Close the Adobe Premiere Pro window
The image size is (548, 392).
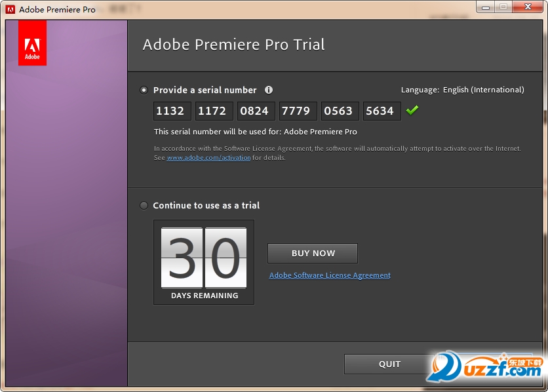(x=528, y=7)
